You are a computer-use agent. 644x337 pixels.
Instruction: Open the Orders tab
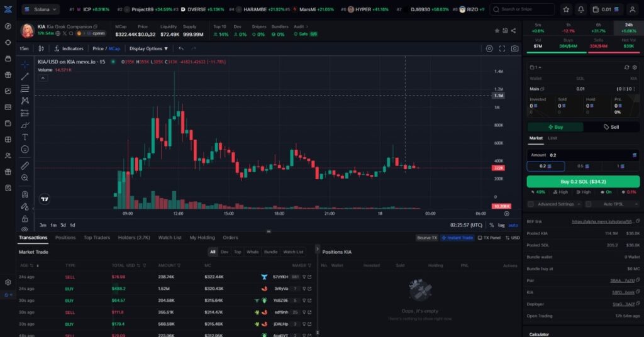pos(230,238)
